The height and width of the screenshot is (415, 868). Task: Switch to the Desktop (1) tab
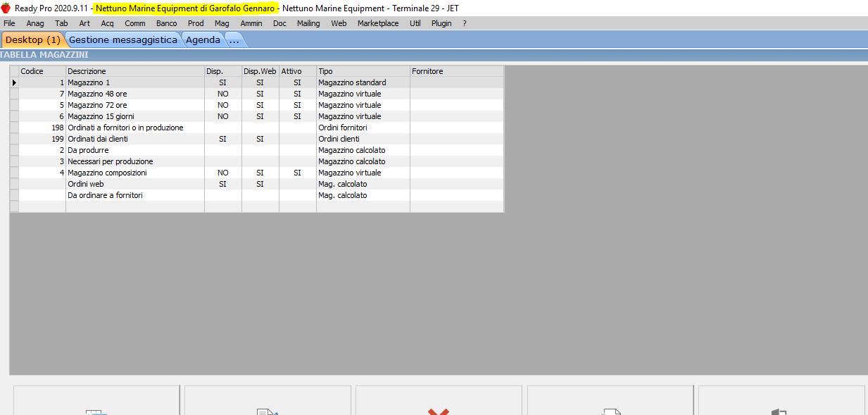click(32, 39)
